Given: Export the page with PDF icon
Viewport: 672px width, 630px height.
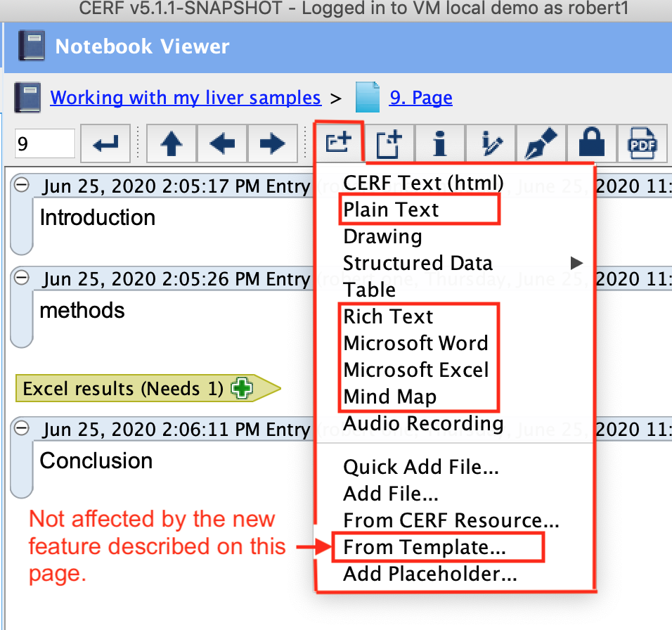Looking at the screenshot, I should pyautogui.click(x=642, y=144).
